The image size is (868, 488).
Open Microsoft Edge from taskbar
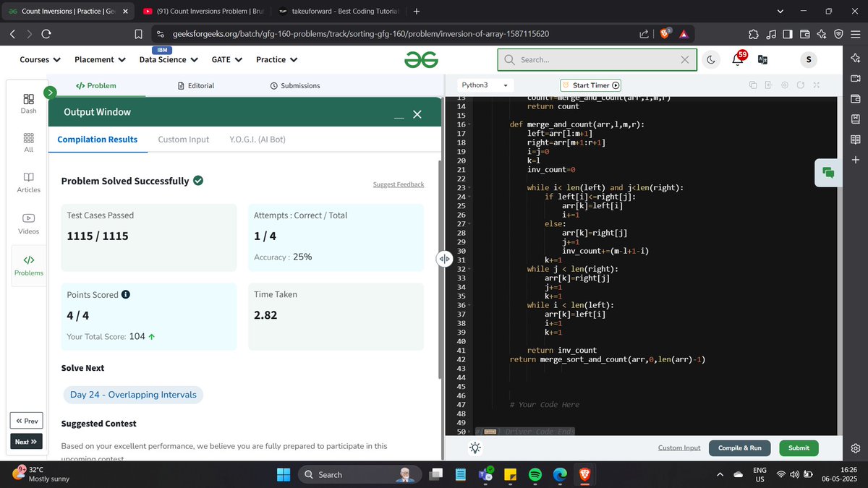[560, 474]
